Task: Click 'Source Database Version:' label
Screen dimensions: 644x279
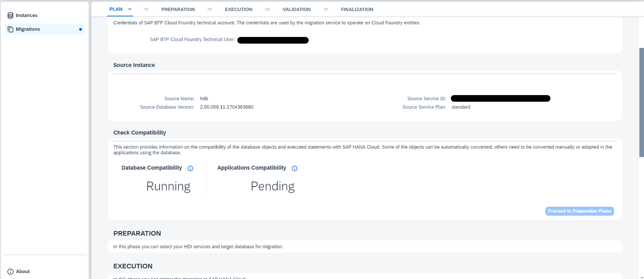Action: [167, 107]
